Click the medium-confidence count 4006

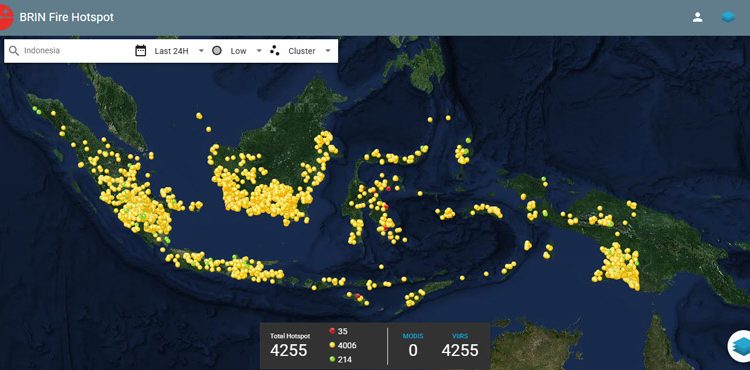pyautogui.click(x=347, y=345)
